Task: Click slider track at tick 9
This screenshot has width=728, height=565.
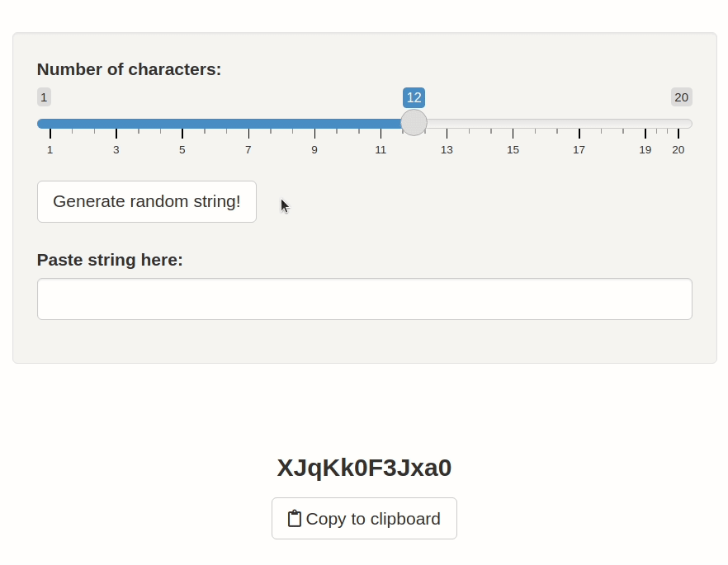Action: [x=314, y=124]
